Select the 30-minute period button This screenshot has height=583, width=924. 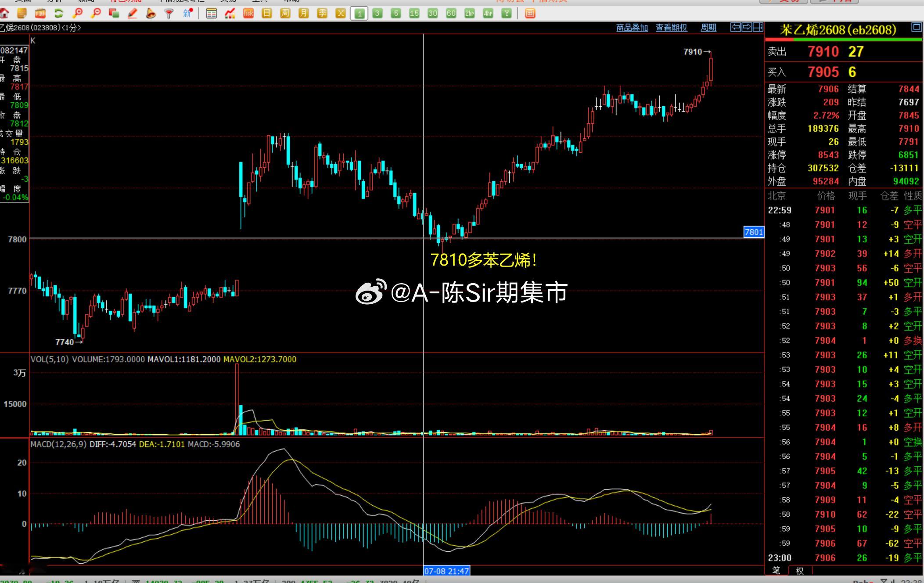tap(433, 13)
